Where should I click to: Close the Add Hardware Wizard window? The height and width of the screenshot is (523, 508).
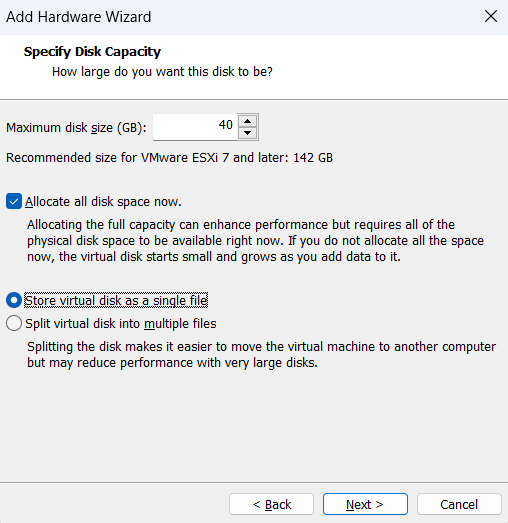click(491, 16)
